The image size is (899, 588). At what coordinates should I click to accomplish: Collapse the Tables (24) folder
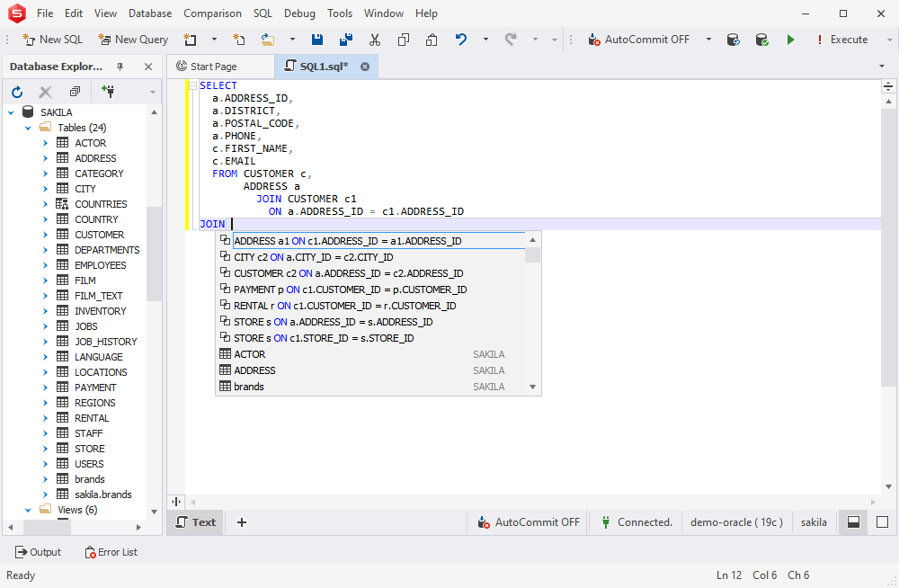pos(27,127)
